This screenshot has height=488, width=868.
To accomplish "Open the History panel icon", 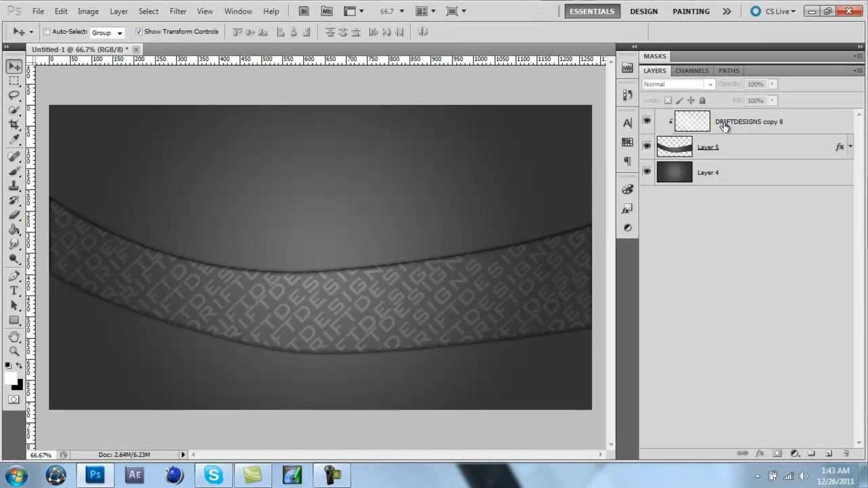I will click(x=627, y=95).
